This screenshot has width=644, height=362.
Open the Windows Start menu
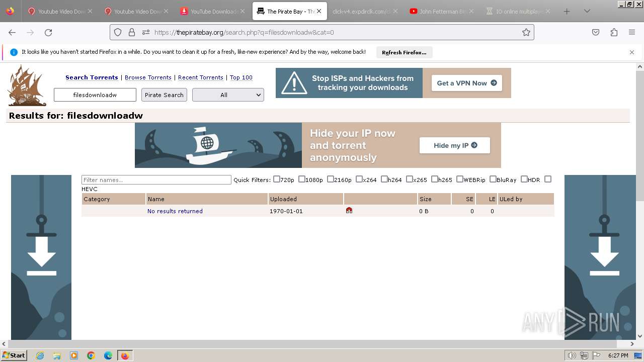point(14,355)
